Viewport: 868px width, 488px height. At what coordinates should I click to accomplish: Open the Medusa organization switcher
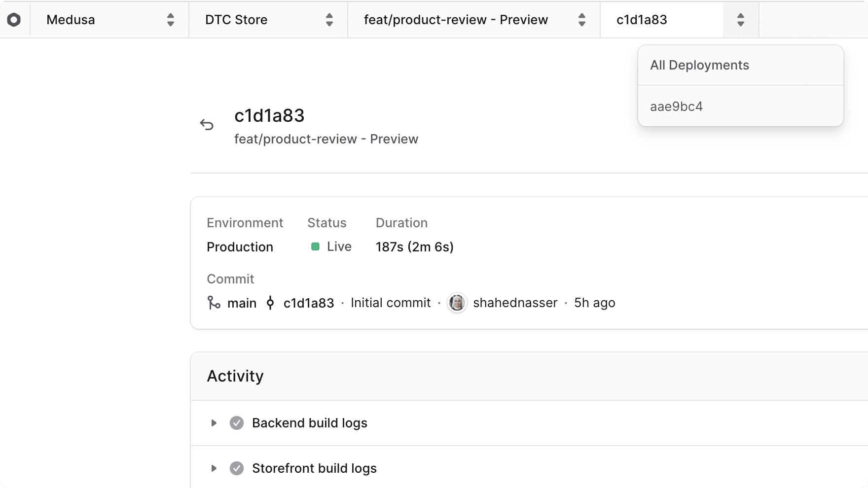pyautogui.click(x=109, y=20)
